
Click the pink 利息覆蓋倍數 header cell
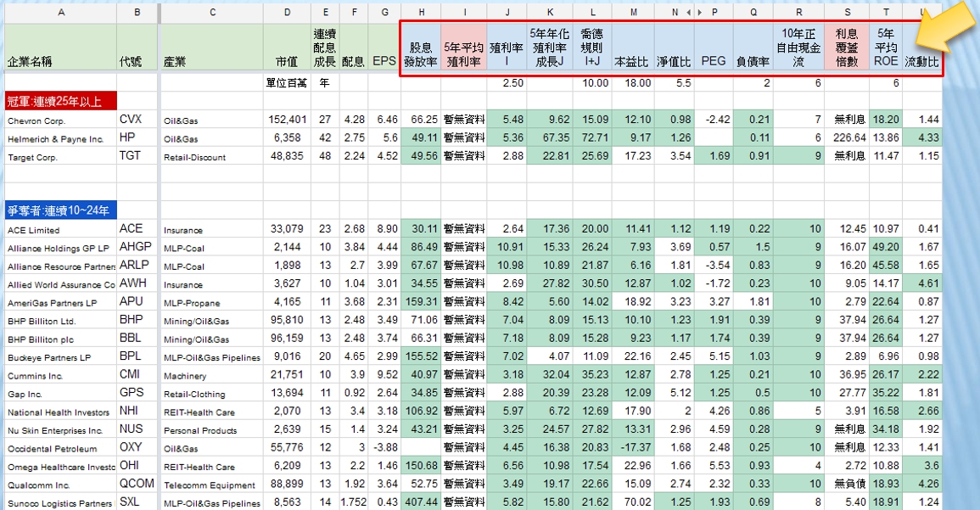click(847, 48)
